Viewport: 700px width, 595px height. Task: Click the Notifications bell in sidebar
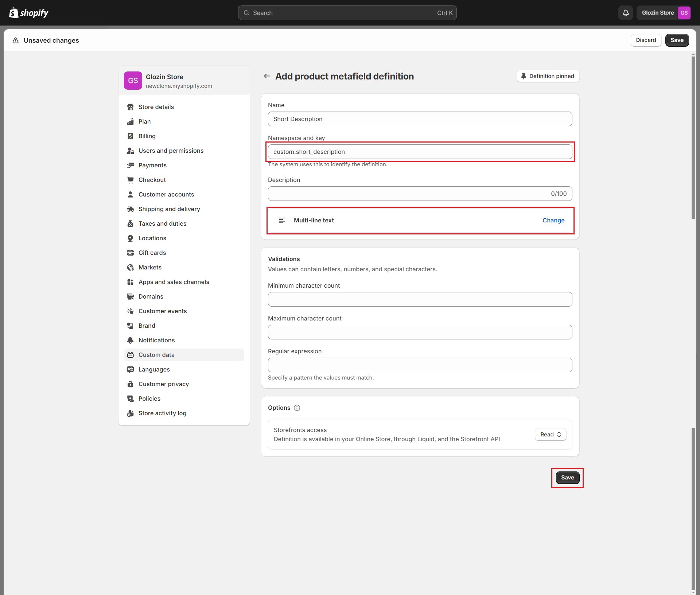pos(130,340)
